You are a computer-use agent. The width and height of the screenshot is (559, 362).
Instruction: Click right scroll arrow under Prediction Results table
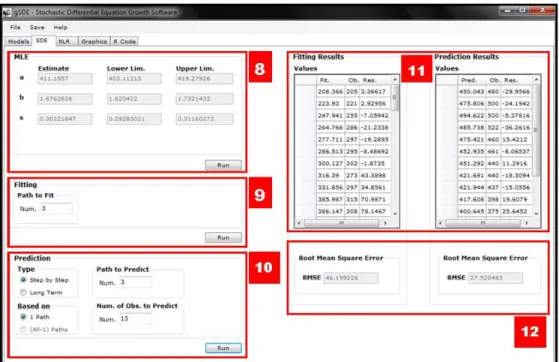tap(527, 223)
